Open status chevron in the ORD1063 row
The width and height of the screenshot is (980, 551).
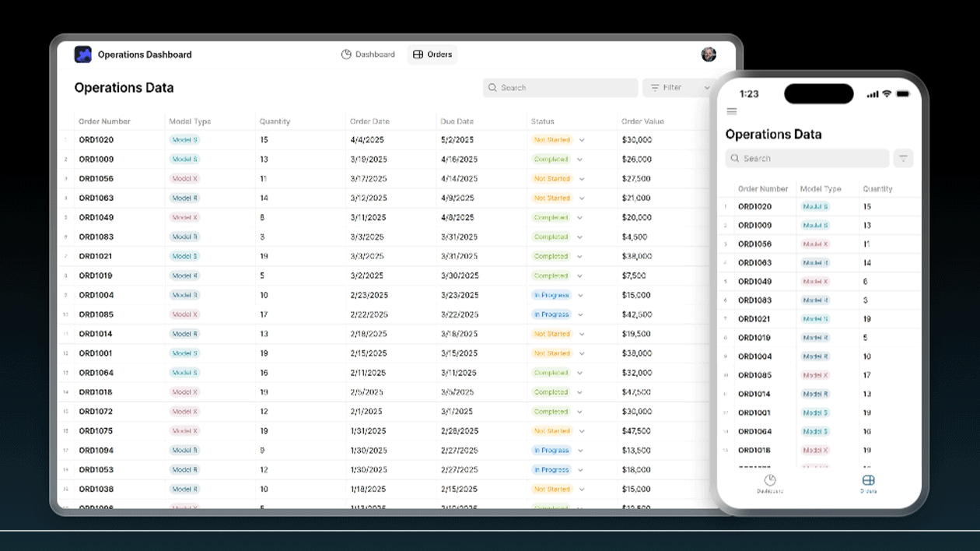[581, 198]
